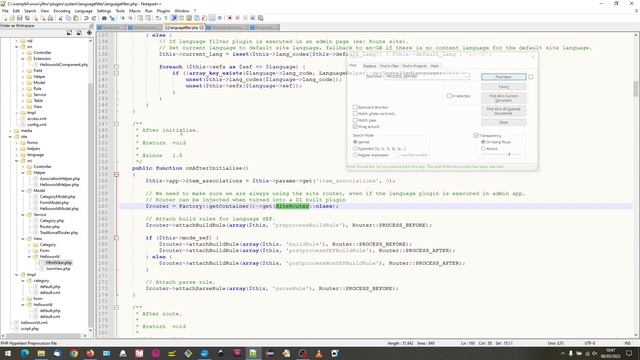Click the Count button

[x=503, y=87]
